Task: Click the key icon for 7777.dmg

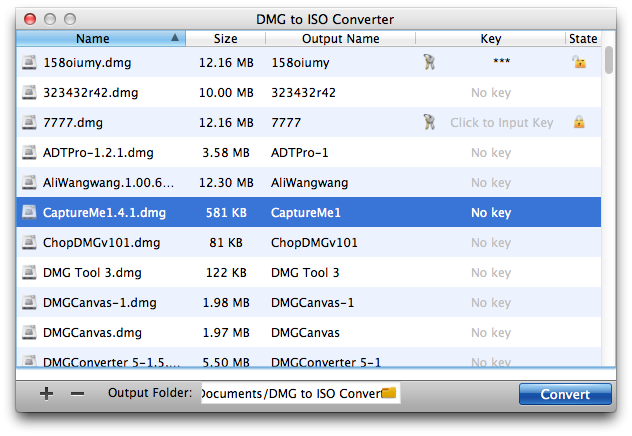Action: coord(429,122)
